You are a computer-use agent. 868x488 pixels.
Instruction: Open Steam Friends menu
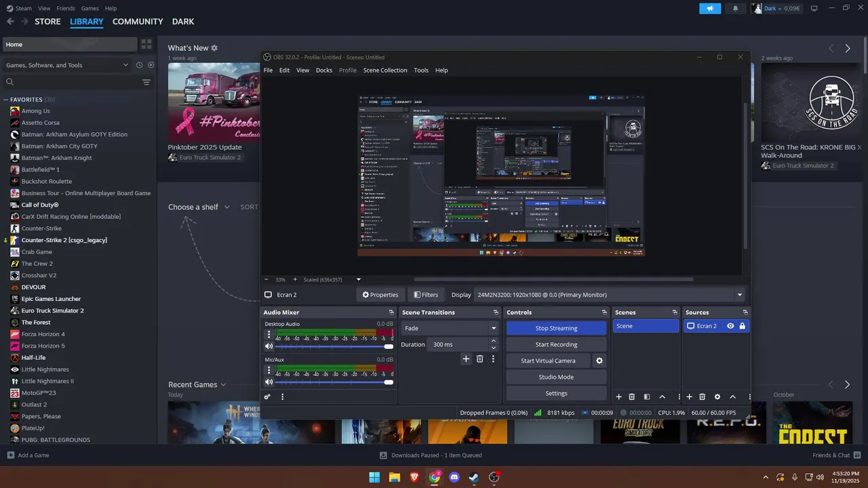[x=66, y=8]
